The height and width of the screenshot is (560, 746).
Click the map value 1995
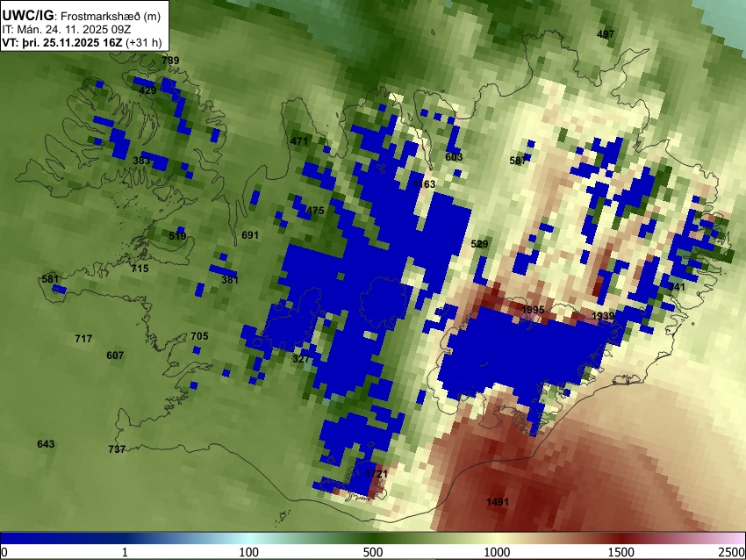click(x=533, y=310)
